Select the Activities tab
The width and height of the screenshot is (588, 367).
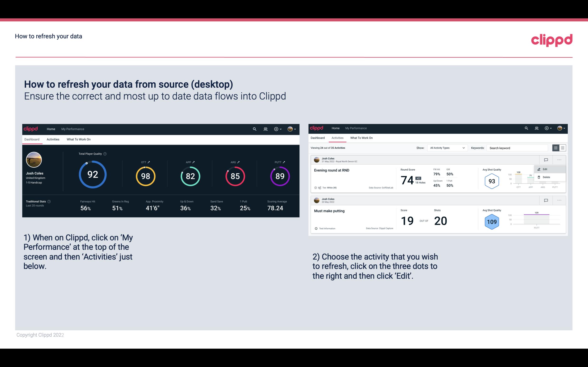click(53, 139)
